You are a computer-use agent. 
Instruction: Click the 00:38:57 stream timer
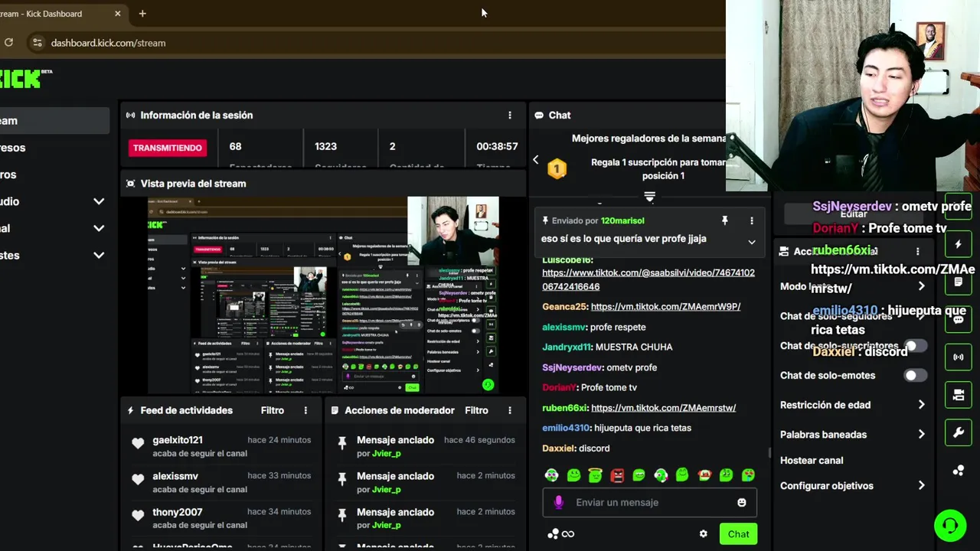click(x=497, y=146)
